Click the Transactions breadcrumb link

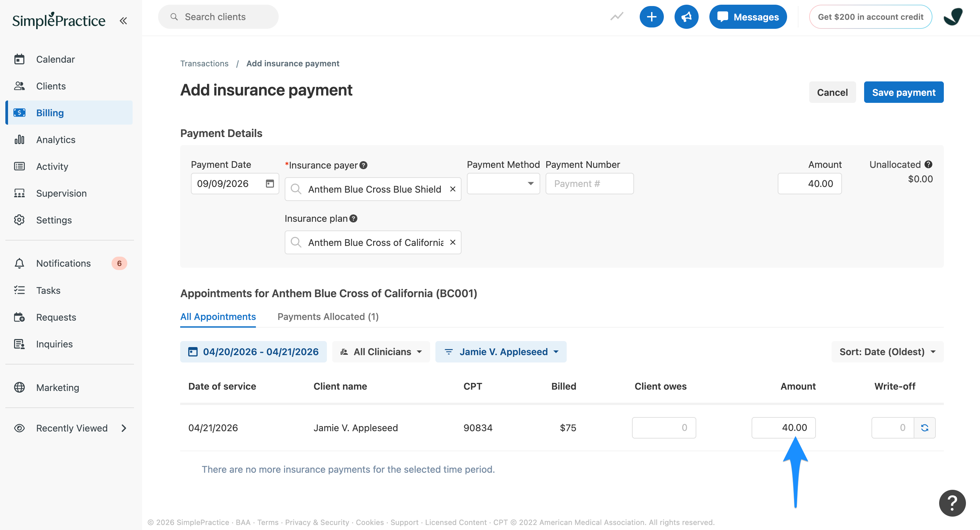pyautogui.click(x=204, y=64)
